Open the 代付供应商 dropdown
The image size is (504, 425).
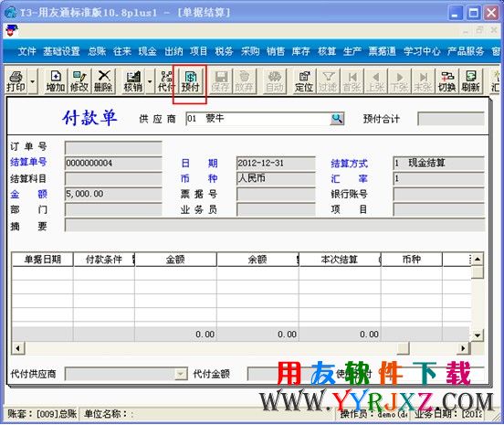pyautogui.click(x=181, y=374)
